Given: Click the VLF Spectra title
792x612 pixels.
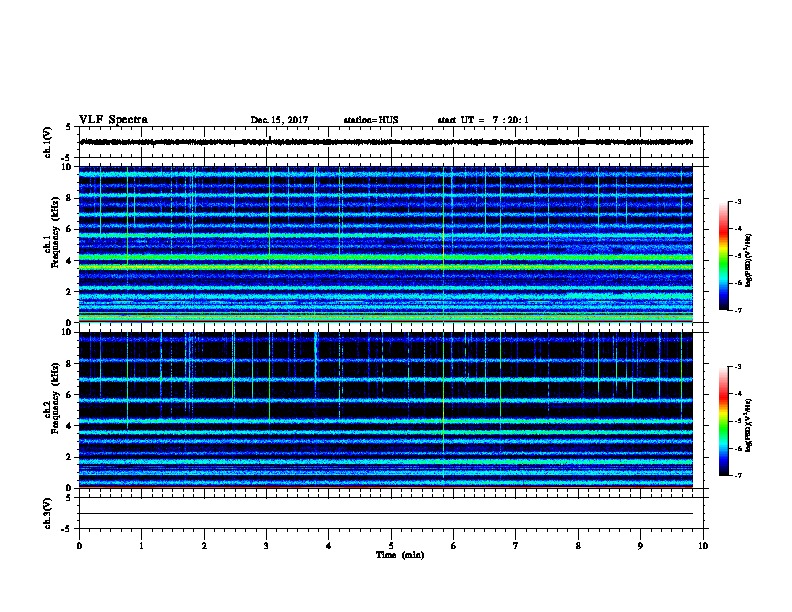Looking at the screenshot, I should coord(113,120).
